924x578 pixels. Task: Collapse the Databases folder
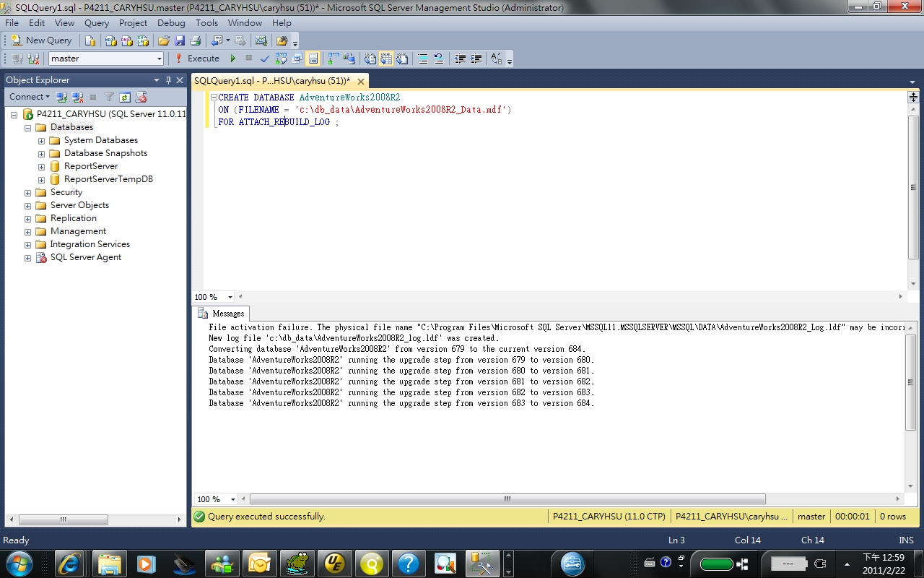pyautogui.click(x=27, y=127)
